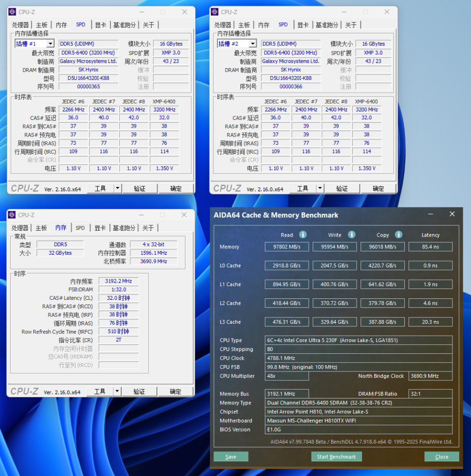471x476 pixels.
Task: Expand tools arrow in slot #1 CPU-Z window
Action: pos(118,188)
